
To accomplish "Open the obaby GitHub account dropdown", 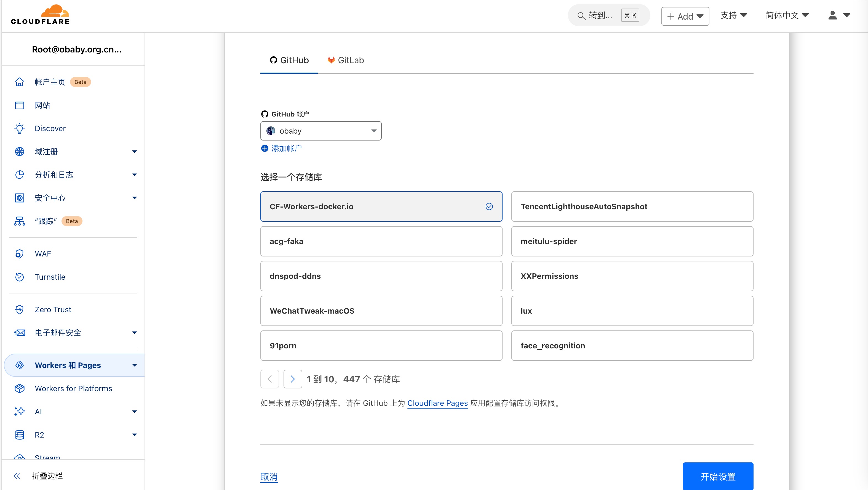I will [321, 131].
